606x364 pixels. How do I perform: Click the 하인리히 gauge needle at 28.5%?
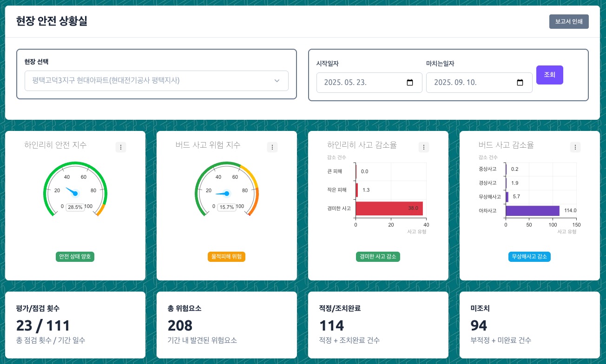tap(72, 191)
